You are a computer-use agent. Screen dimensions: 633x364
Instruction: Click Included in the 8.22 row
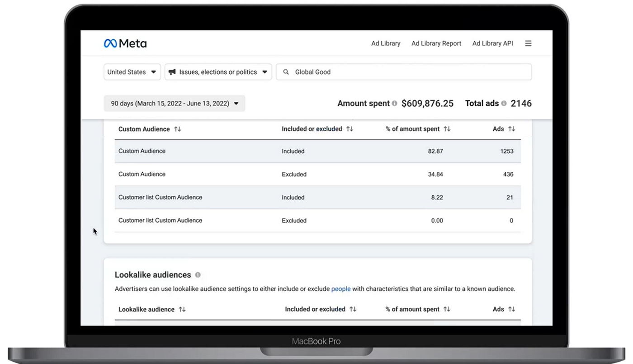293,197
